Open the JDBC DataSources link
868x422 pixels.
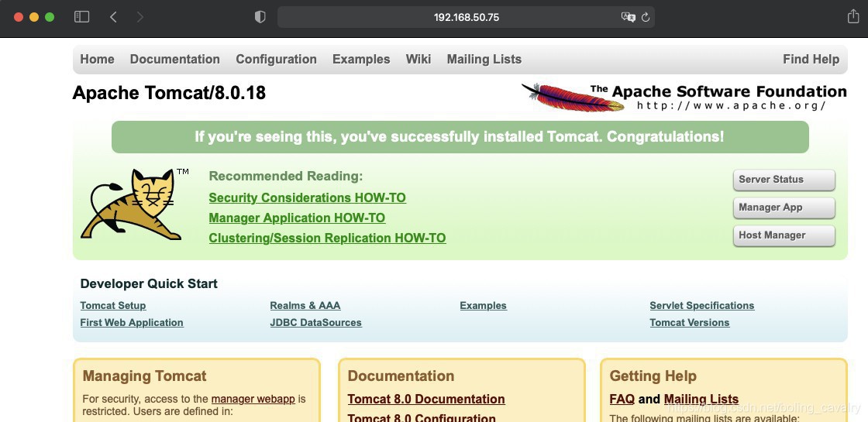pyautogui.click(x=316, y=322)
